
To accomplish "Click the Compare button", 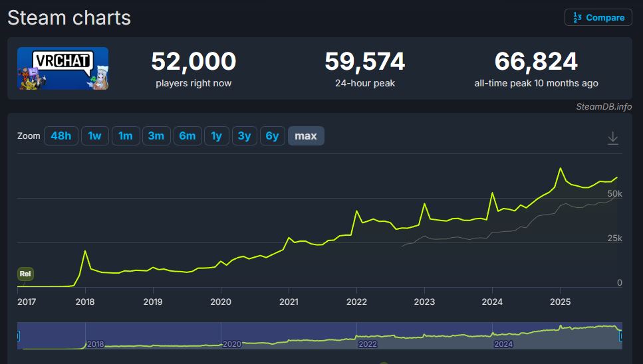I will tap(598, 18).
